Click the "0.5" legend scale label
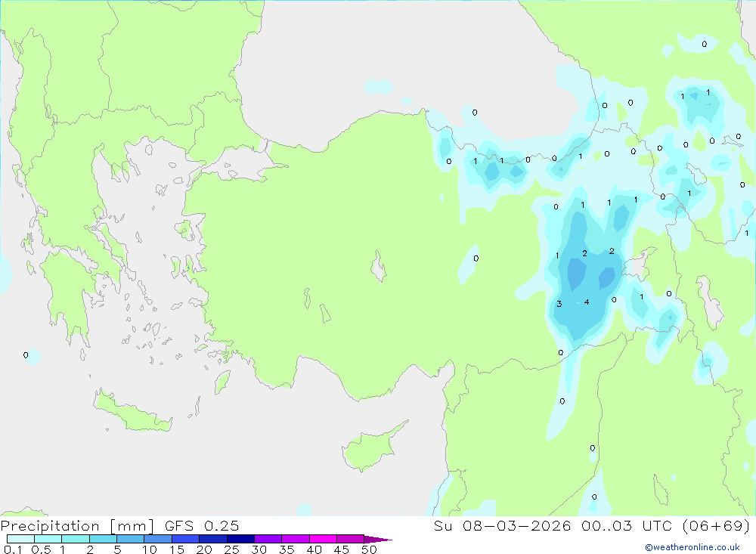The image size is (756, 554). [41, 549]
